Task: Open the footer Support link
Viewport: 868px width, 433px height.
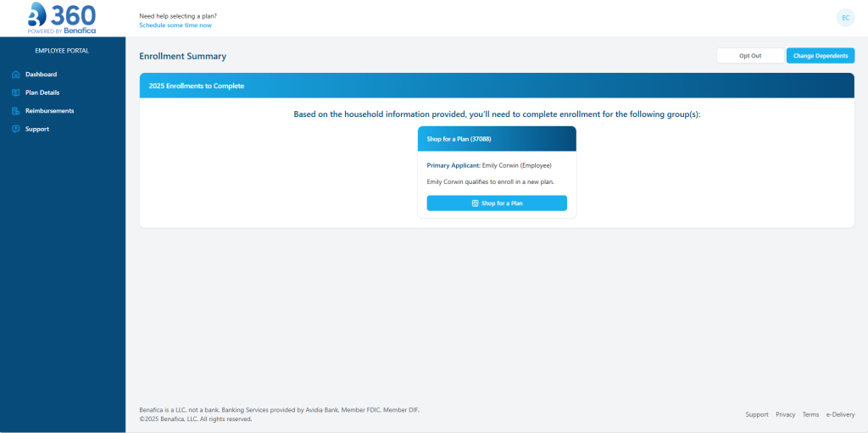Action: (x=757, y=414)
